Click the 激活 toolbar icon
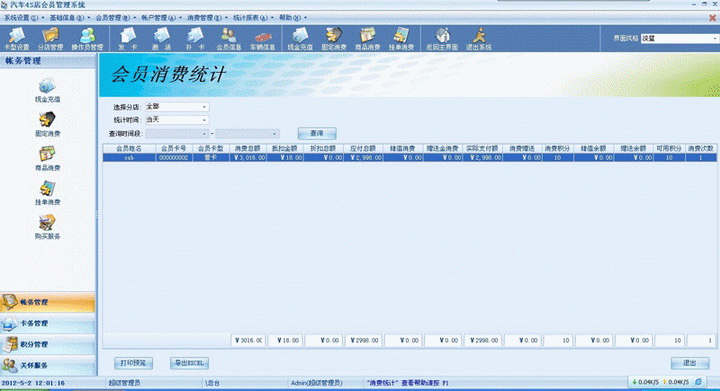Screen dimensions: 720x391 (162, 39)
